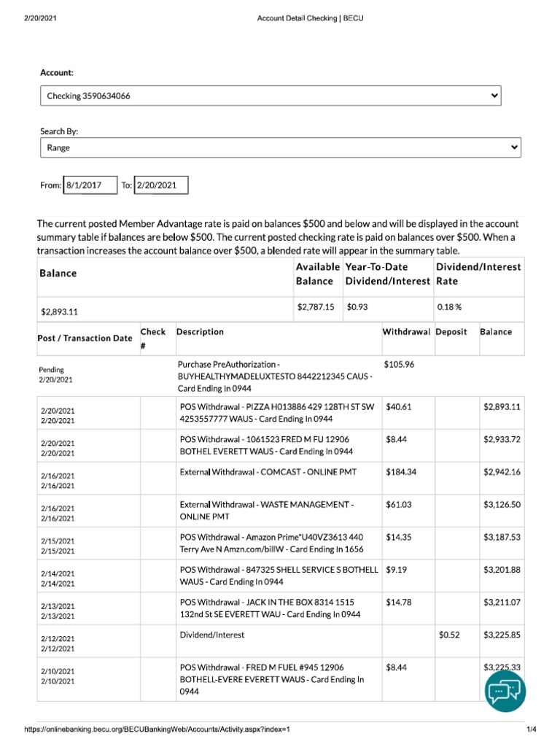Click the pending BUYHEALTHYMADELUXTESTO preauthorization entry
This screenshot has width=560, height=747.
point(281,376)
